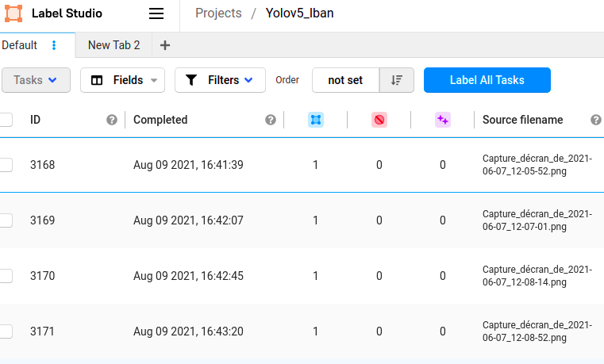Select checkbox for task 3168

6,165
